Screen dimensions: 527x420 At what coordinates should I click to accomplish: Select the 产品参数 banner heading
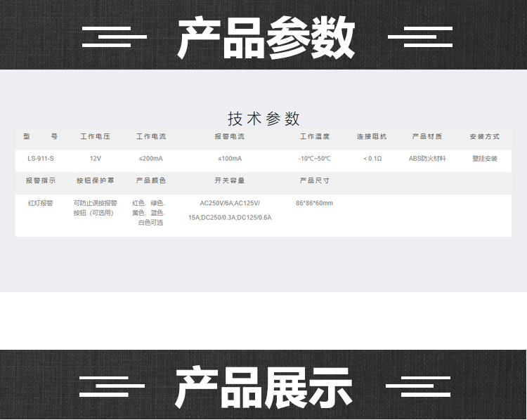(x=266, y=37)
